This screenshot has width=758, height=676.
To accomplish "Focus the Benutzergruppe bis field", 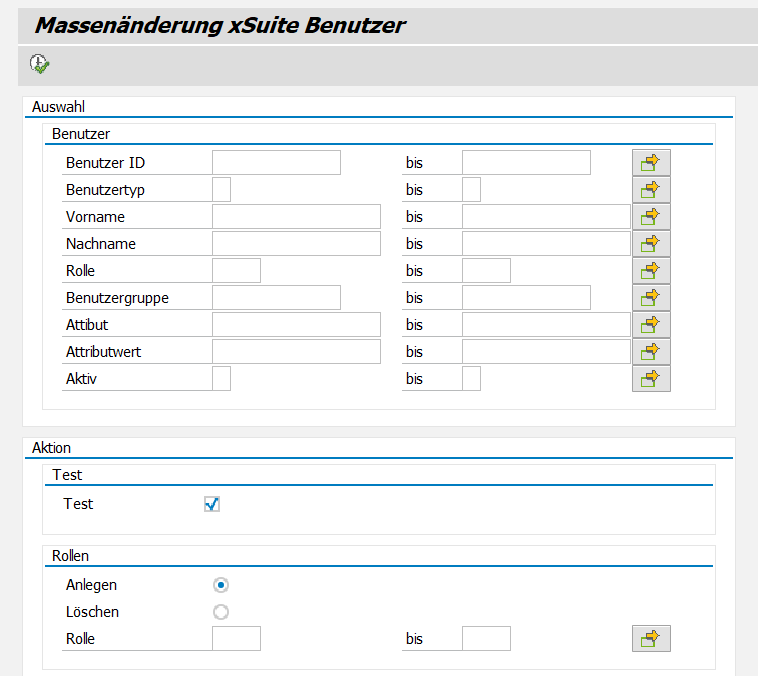I will (526, 297).
